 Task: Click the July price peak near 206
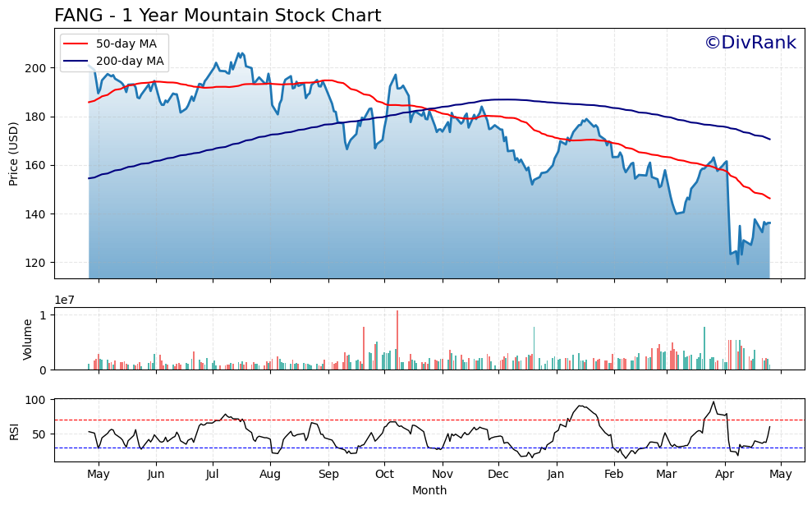pos(240,53)
